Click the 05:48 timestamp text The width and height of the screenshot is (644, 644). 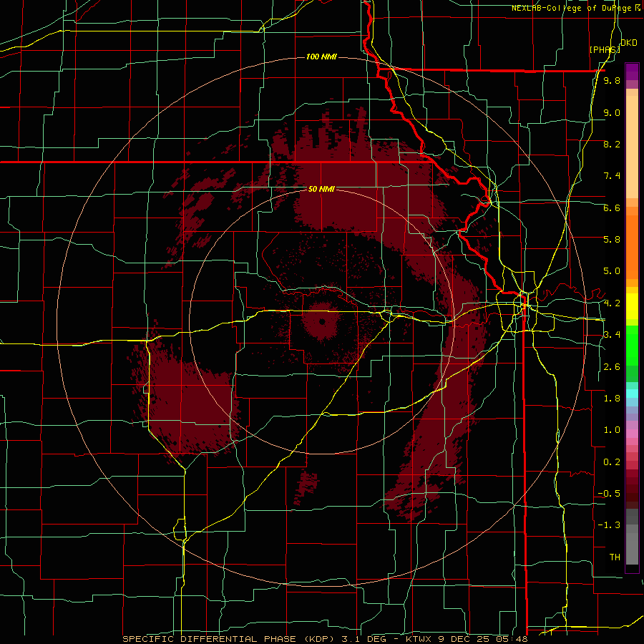tap(512, 639)
